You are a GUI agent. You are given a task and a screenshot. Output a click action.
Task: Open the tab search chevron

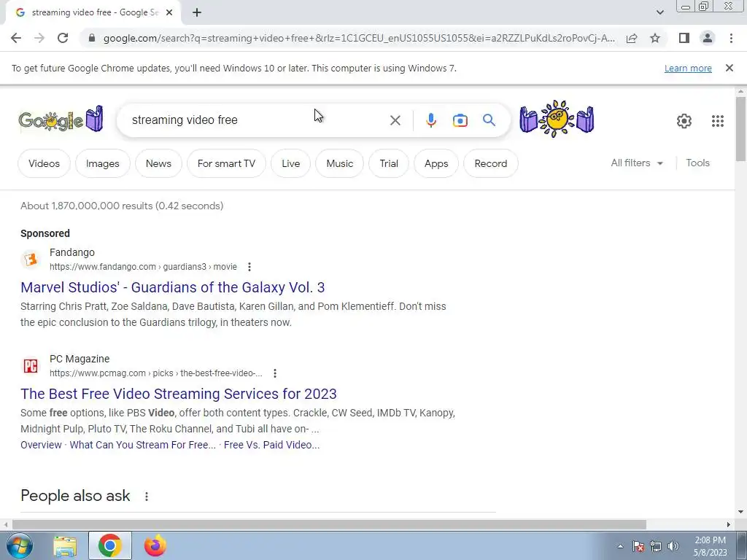659,12
